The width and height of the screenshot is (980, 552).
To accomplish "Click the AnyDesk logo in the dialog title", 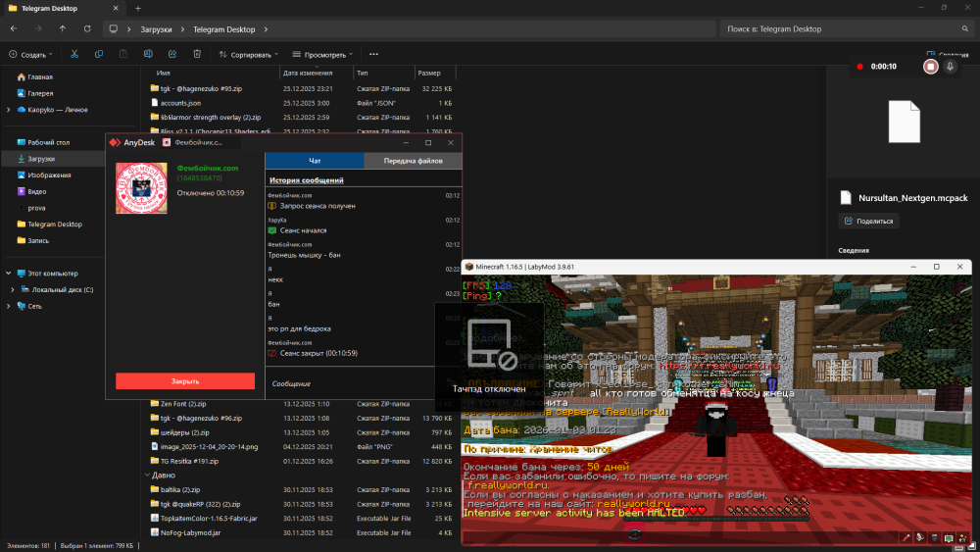I will click(x=115, y=142).
